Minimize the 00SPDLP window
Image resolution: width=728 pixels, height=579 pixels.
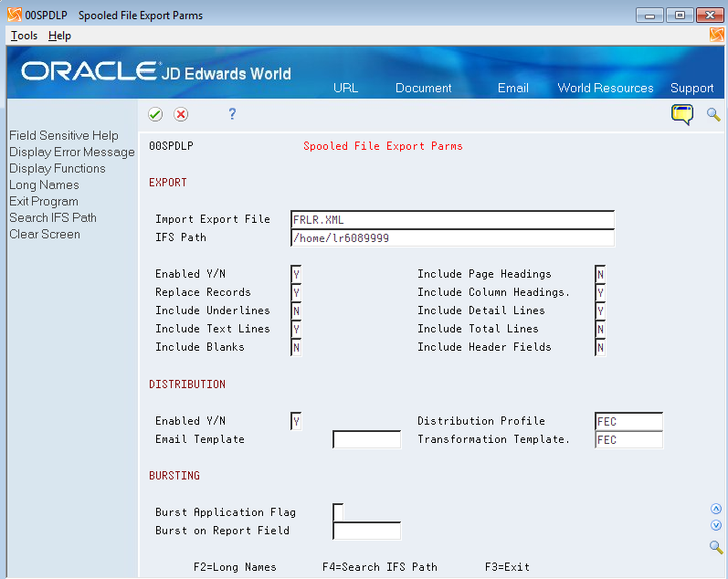[x=649, y=16]
